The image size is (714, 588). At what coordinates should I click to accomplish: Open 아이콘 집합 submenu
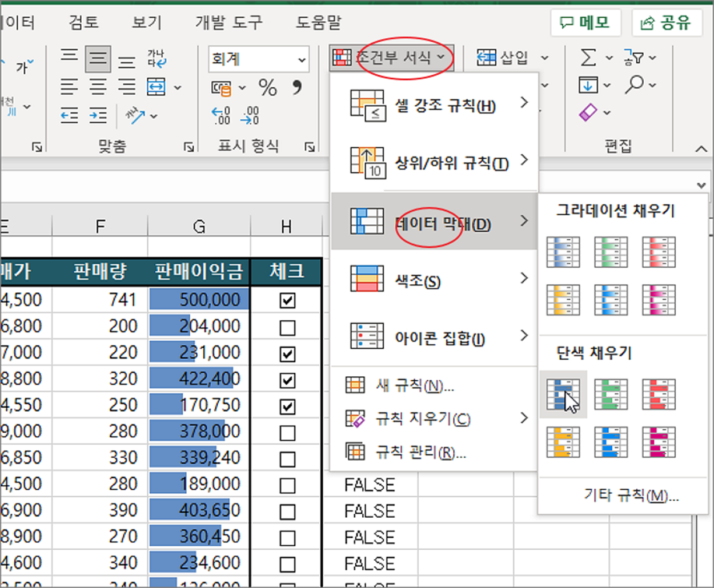435,337
